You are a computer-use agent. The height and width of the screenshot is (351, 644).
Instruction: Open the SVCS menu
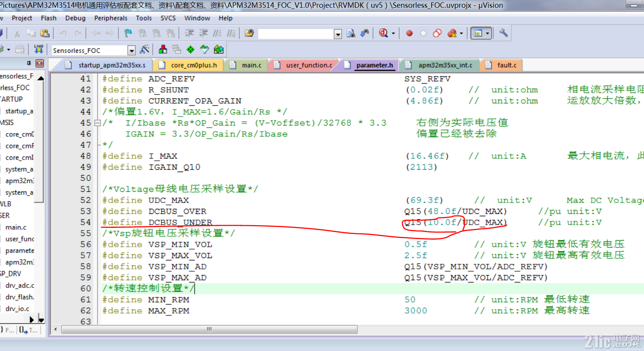click(x=168, y=18)
